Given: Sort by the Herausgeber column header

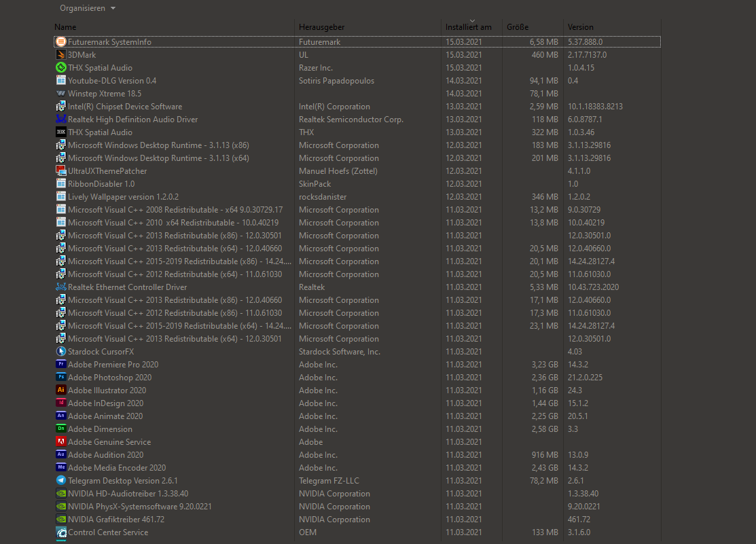Looking at the screenshot, I should [x=321, y=27].
